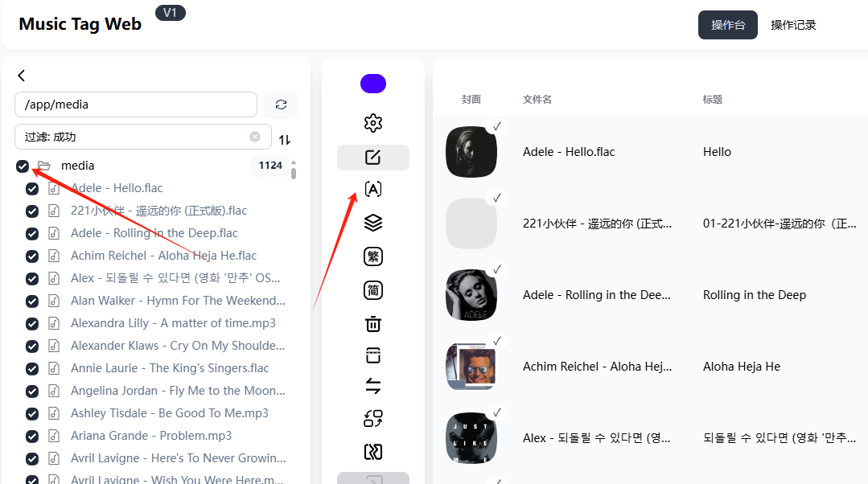Click the 封面 column header
Image resolution: width=868 pixels, height=484 pixels.
pos(471,100)
